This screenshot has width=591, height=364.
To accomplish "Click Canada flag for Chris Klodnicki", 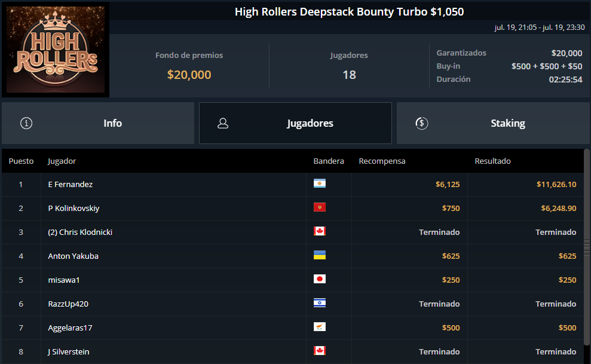I will coord(320,231).
